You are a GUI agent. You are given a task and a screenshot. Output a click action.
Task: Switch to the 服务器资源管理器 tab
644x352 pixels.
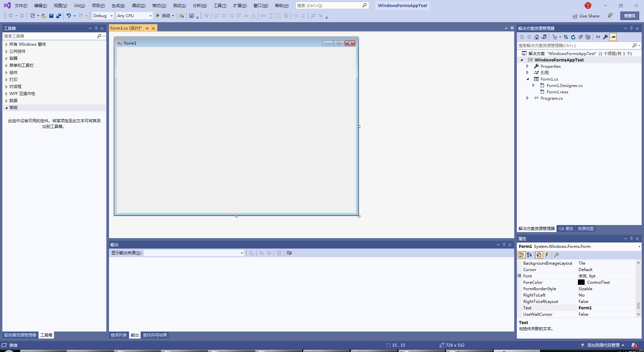click(20, 335)
